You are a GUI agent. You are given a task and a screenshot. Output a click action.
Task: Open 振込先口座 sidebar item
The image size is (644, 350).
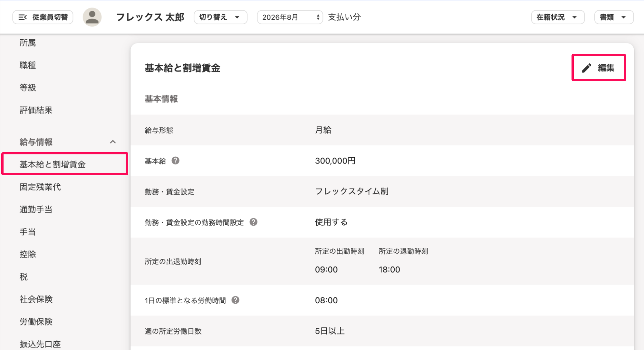click(40, 344)
